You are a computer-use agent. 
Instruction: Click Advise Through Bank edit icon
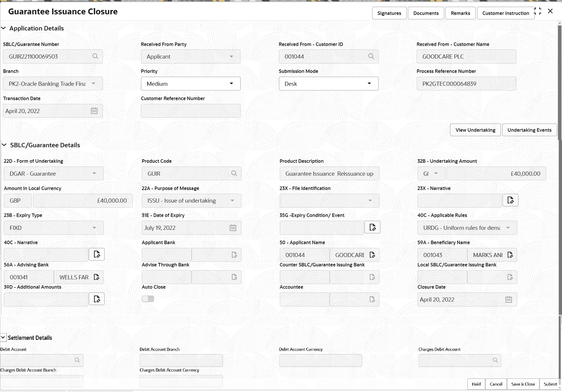(234, 277)
